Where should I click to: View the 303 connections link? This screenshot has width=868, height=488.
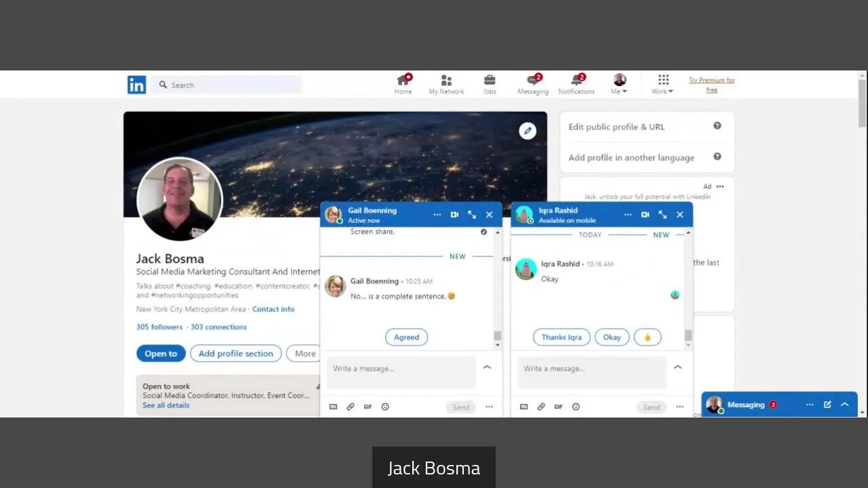coord(218,327)
